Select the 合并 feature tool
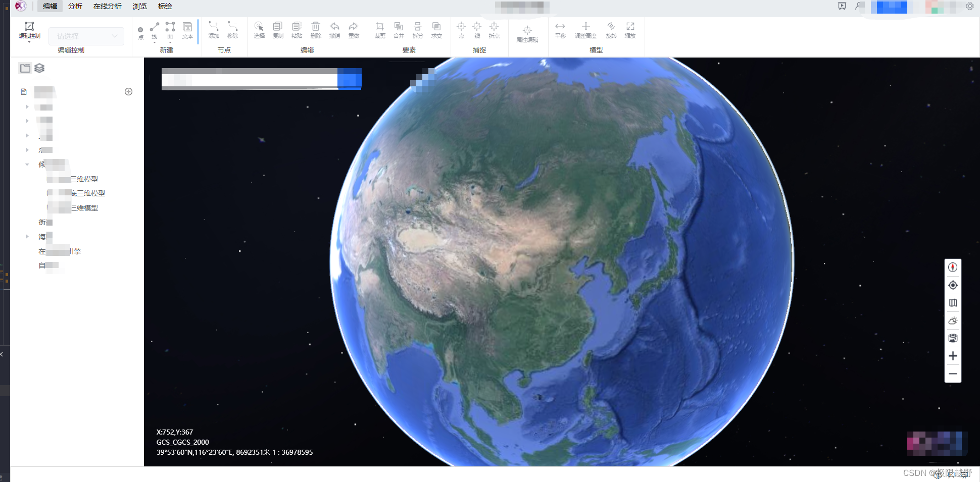Viewport: 980px width, 482px height. (x=399, y=30)
